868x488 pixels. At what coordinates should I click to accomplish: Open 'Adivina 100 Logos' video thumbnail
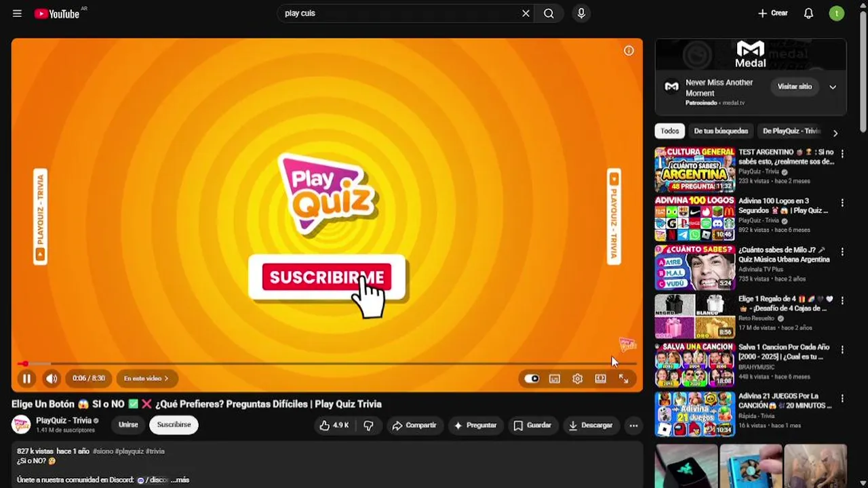click(x=694, y=219)
